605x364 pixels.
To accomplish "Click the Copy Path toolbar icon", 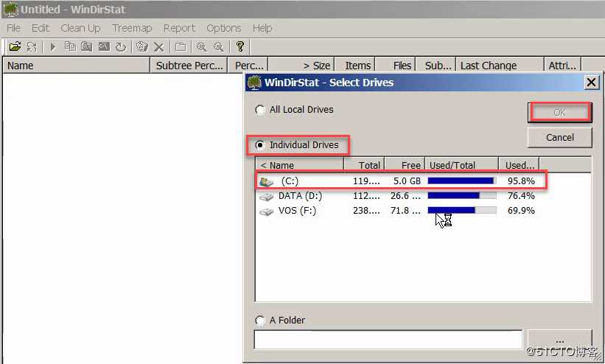I will [70, 46].
